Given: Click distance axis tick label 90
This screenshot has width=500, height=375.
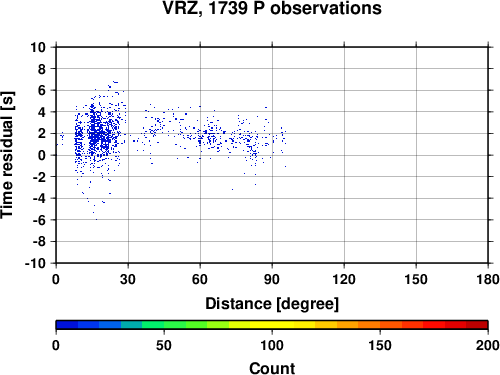Looking at the screenshot, I should [272, 279].
